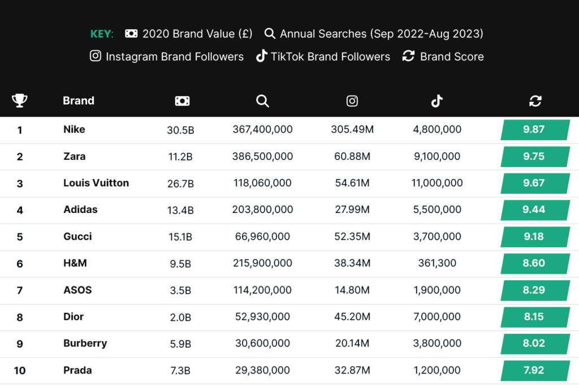Click the 7.92 score badge for Prada
Viewport: 579px width, 392px height.
point(535,371)
